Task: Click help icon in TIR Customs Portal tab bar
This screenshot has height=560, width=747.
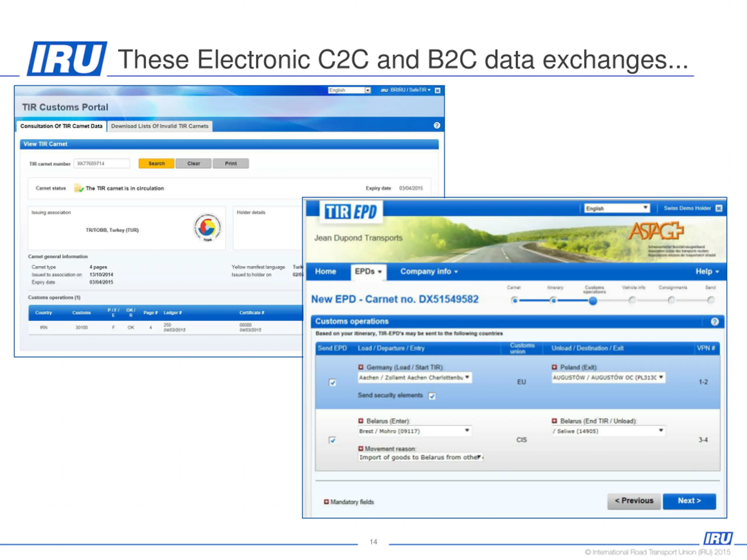Action: (437, 126)
